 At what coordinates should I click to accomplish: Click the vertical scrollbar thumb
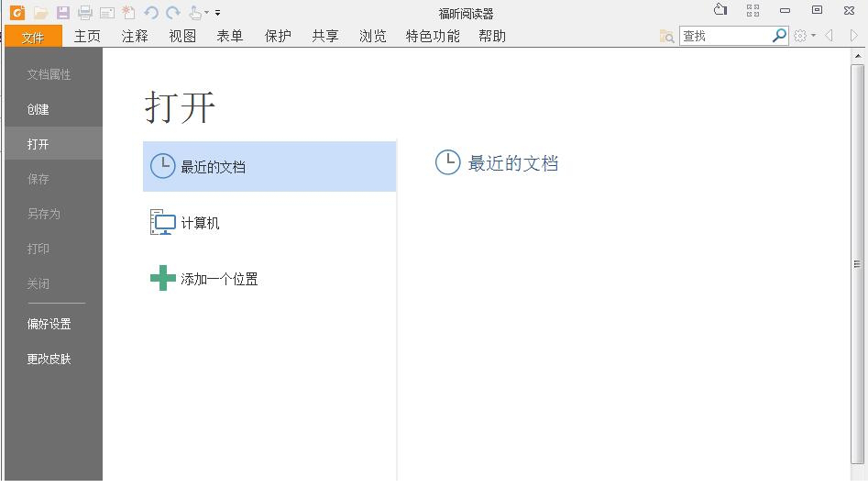(x=858, y=263)
